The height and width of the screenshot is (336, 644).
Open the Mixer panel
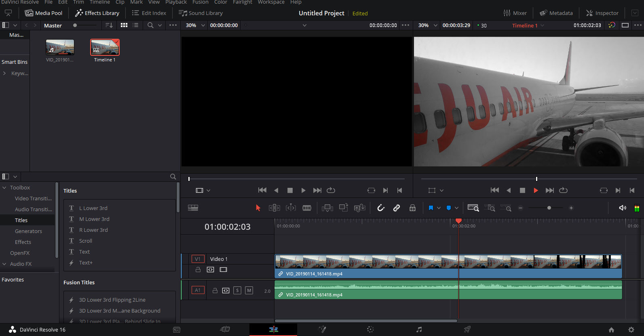[x=515, y=13]
